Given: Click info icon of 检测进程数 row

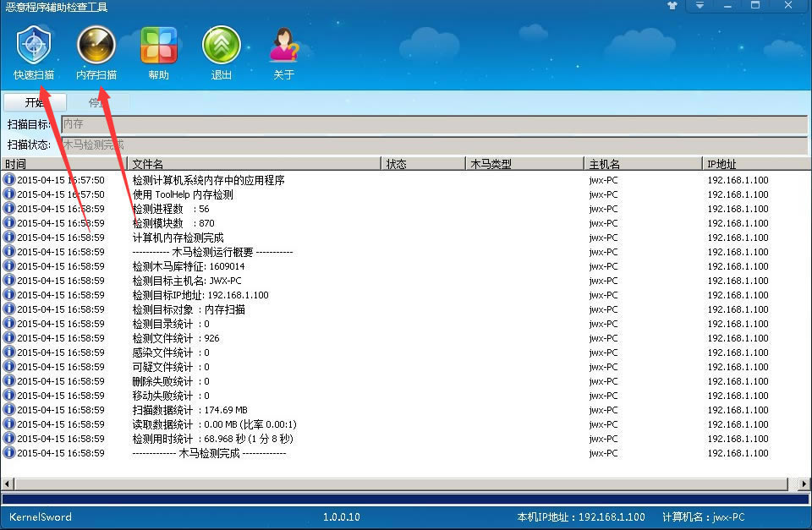Looking at the screenshot, I should click(8, 208).
